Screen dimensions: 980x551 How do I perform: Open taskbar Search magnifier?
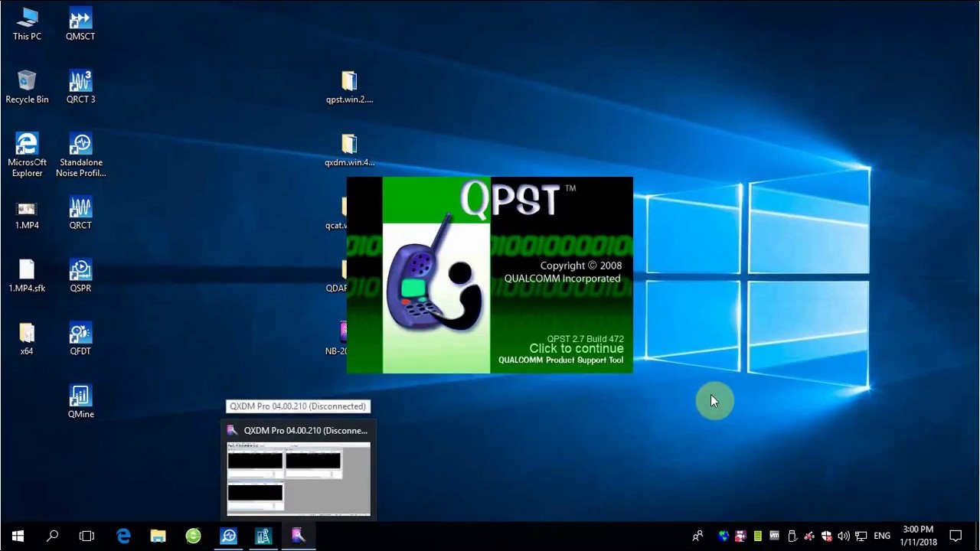(52, 536)
